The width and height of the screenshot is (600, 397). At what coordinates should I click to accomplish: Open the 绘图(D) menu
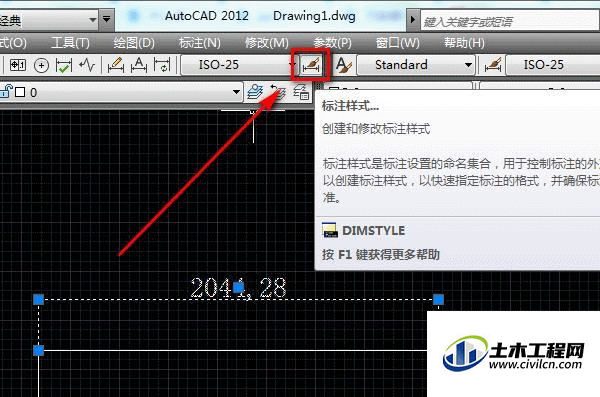tap(134, 42)
